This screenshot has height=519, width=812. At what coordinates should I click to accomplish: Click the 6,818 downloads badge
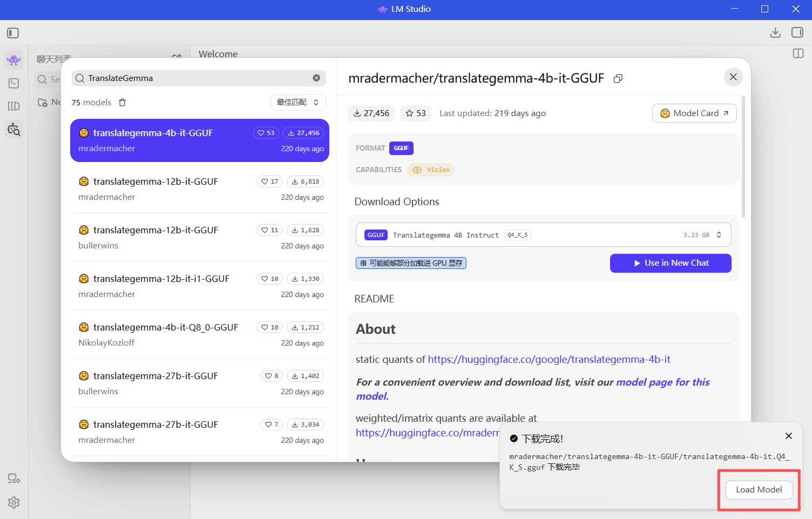pos(305,181)
